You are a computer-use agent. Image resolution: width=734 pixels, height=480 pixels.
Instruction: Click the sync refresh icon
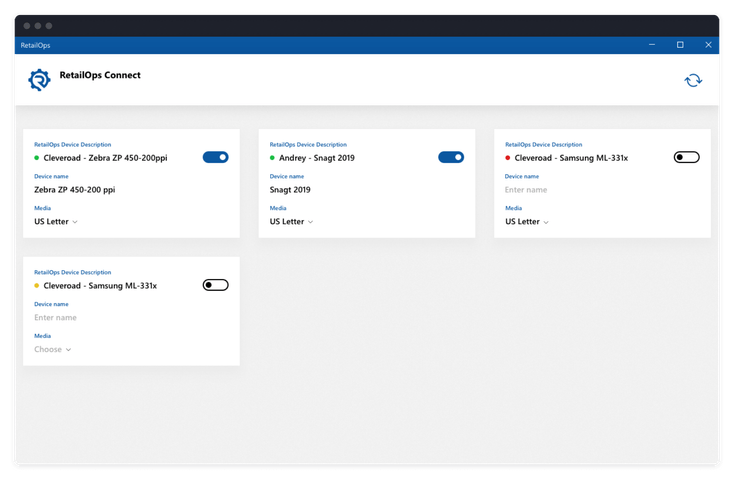click(x=693, y=81)
